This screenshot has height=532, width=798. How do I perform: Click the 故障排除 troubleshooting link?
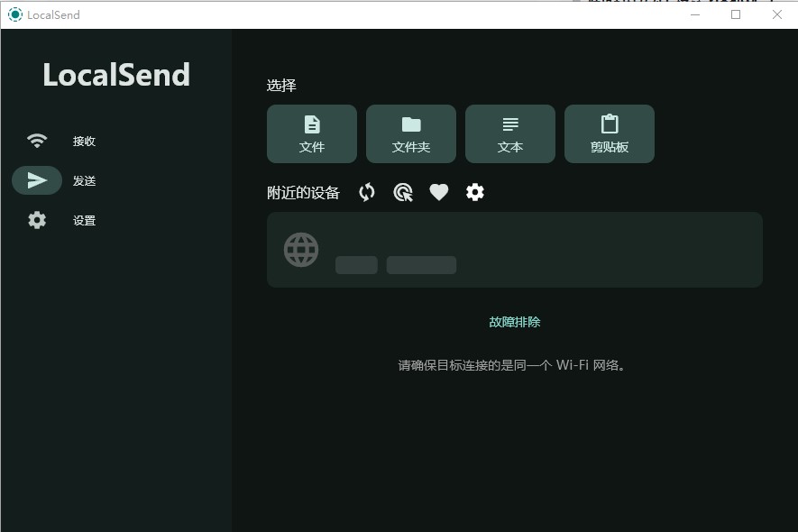click(x=515, y=322)
